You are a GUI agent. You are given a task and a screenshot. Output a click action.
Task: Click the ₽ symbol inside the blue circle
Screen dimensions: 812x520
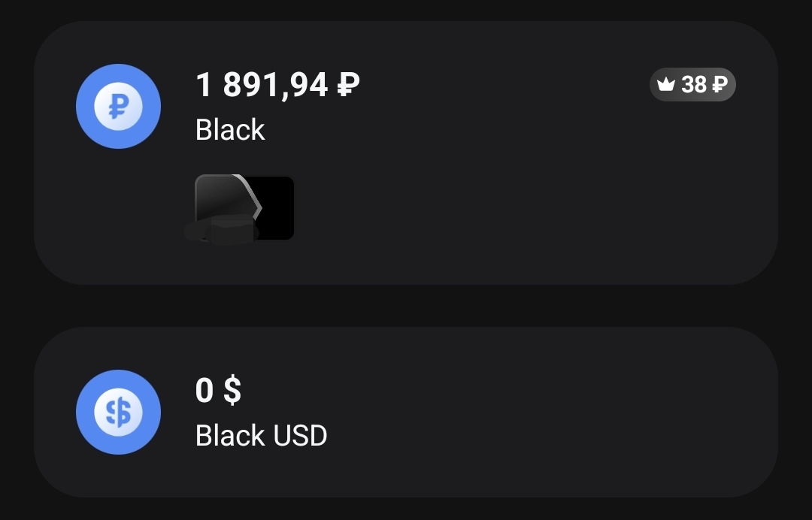pos(119,107)
